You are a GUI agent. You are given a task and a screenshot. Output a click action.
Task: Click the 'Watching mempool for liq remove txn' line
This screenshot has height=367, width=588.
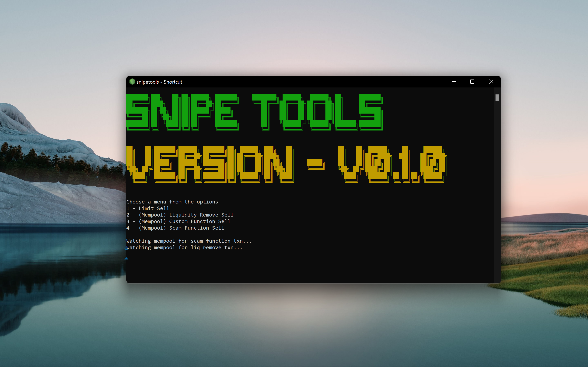184,247
